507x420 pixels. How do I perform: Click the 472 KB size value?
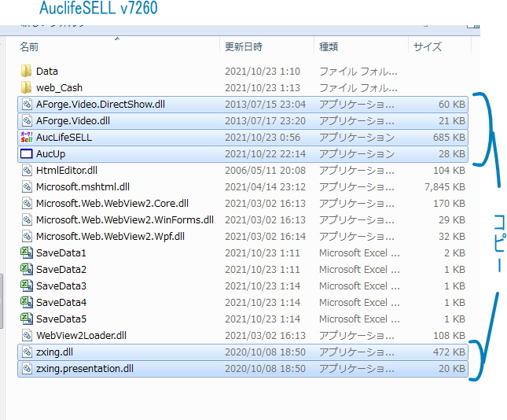(x=449, y=352)
